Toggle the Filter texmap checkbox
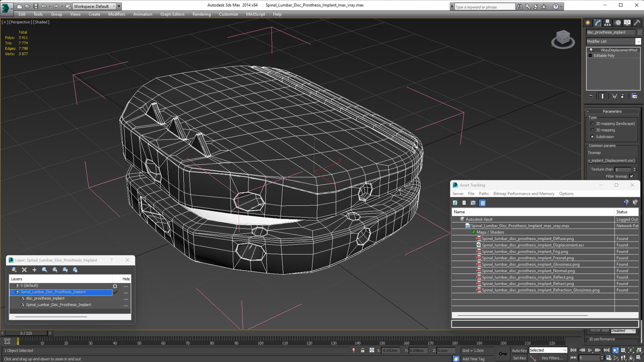Viewport: 644px width, 362px height. pos(632,176)
